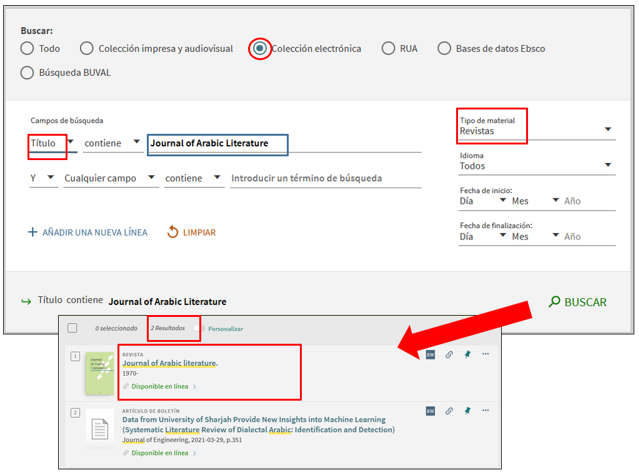This screenshot has width=639, height=472.
Task: Pin the second result article
Action: click(467, 409)
